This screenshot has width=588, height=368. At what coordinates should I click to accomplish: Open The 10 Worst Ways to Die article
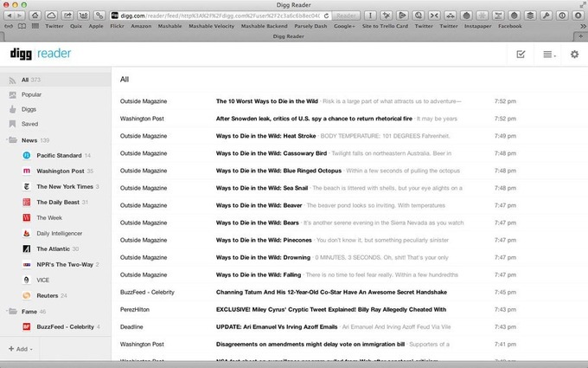click(267, 101)
